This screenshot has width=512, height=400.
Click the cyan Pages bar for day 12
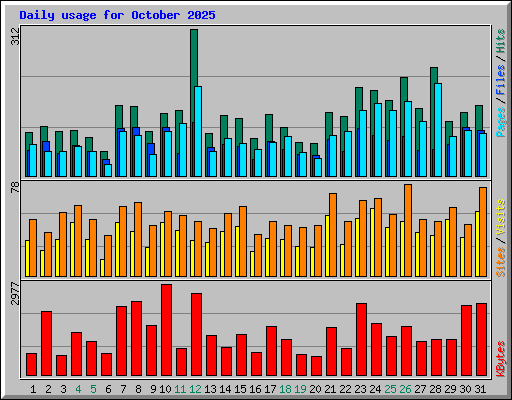click(198, 131)
